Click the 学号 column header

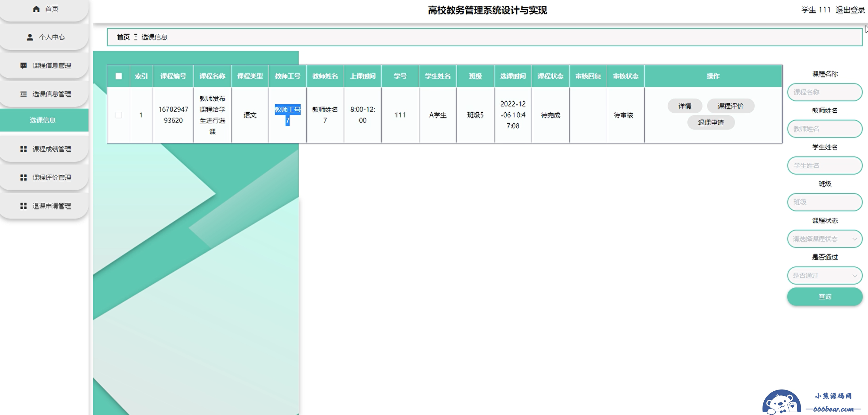pos(400,76)
